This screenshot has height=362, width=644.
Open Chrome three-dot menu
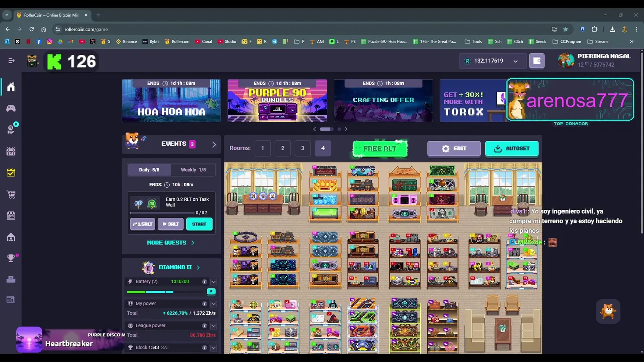[x=636, y=29]
